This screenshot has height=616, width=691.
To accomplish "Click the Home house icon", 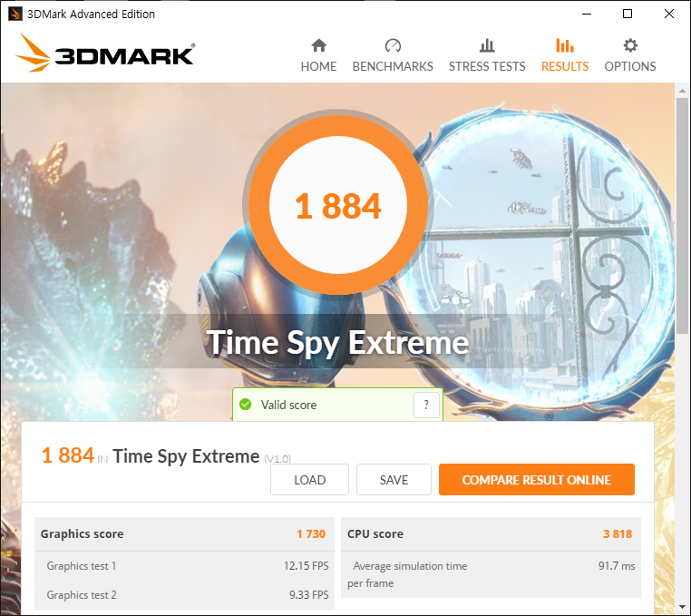I will click(x=318, y=45).
